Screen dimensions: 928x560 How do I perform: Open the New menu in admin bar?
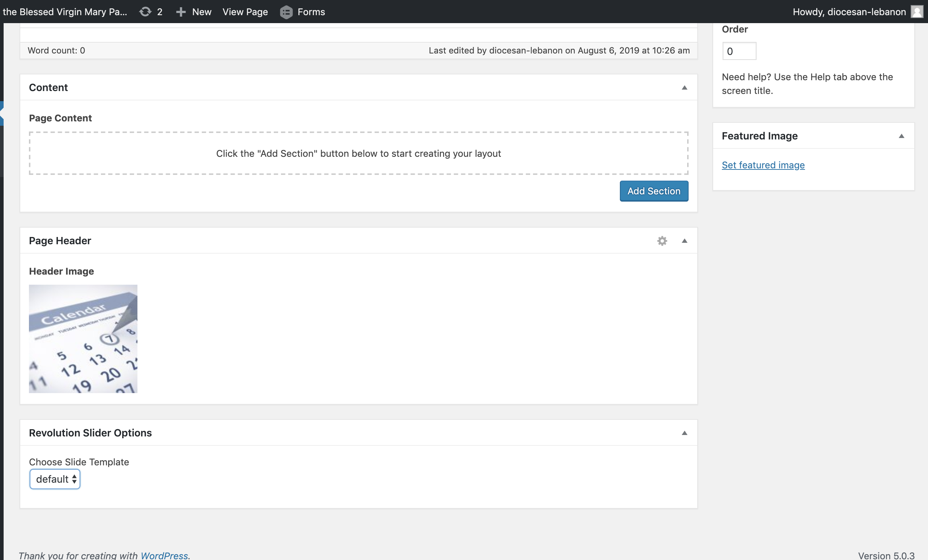(x=201, y=12)
